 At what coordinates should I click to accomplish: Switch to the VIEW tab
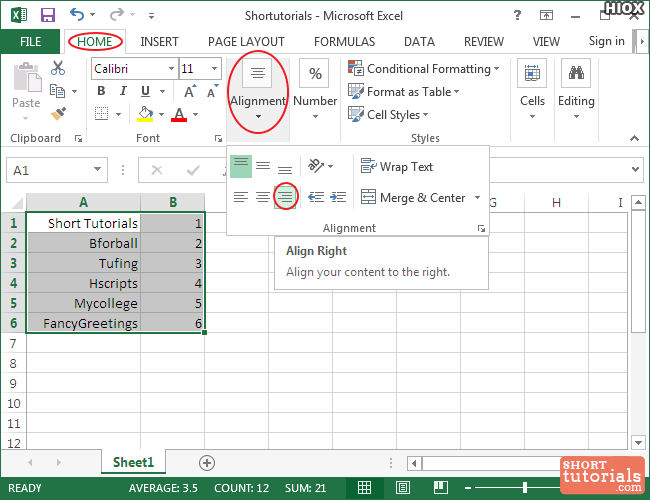[546, 41]
